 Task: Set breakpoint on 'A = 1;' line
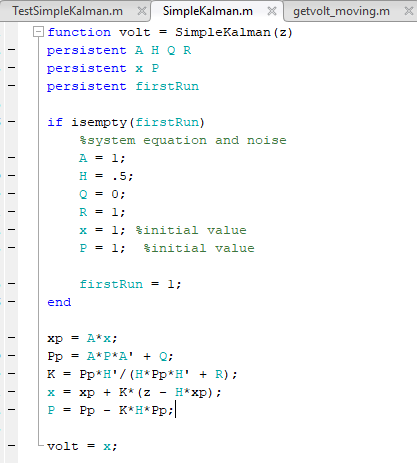pyautogui.click(x=12, y=158)
